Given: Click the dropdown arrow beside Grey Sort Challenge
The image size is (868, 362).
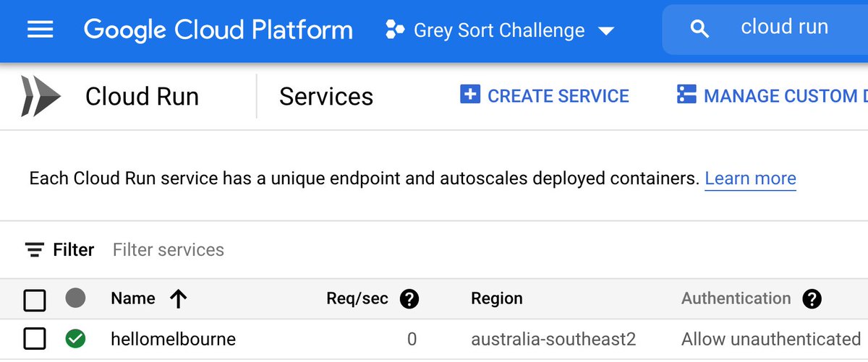Looking at the screenshot, I should pos(606,32).
